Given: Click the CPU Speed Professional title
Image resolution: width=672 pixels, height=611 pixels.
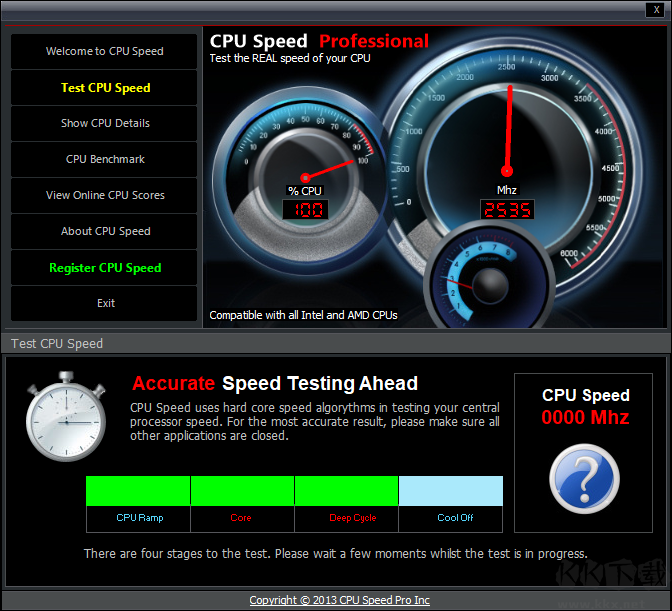Looking at the screenshot, I should point(319,42).
